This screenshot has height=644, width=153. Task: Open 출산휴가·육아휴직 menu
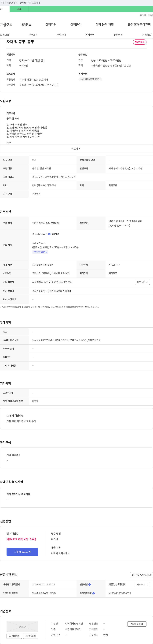coord(139,24)
